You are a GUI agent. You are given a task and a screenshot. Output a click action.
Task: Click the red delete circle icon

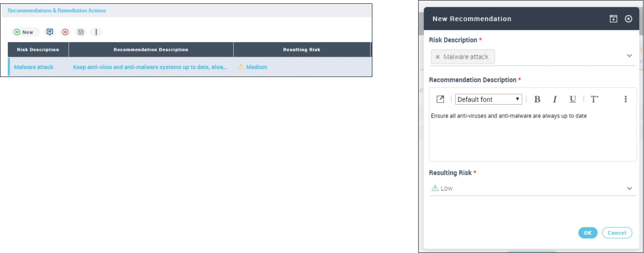(x=65, y=32)
